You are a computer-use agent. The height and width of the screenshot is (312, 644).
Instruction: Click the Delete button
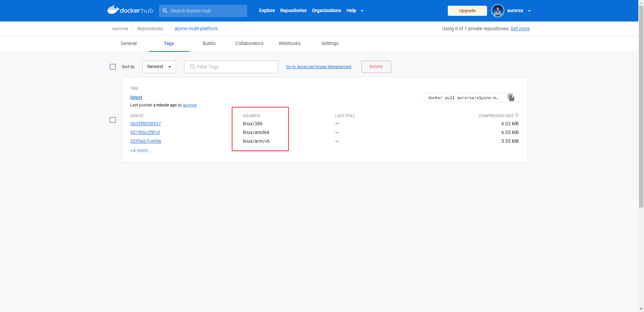376,67
